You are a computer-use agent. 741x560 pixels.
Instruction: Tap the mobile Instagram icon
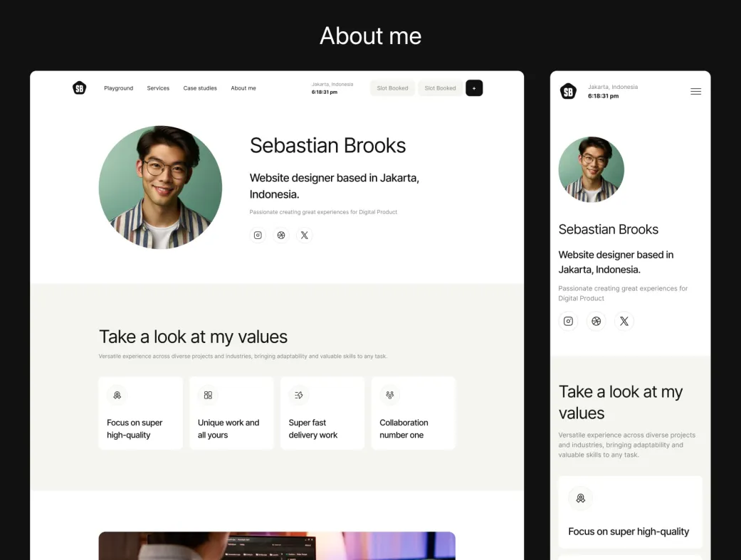tap(568, 321)
